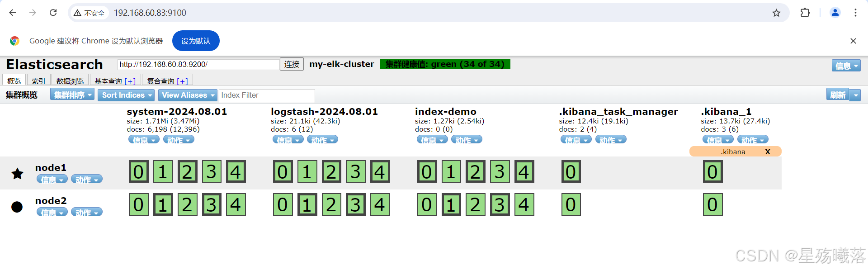868x270 pixels.
Task: Open the Chrome three-dot menu
Action: 855,13
